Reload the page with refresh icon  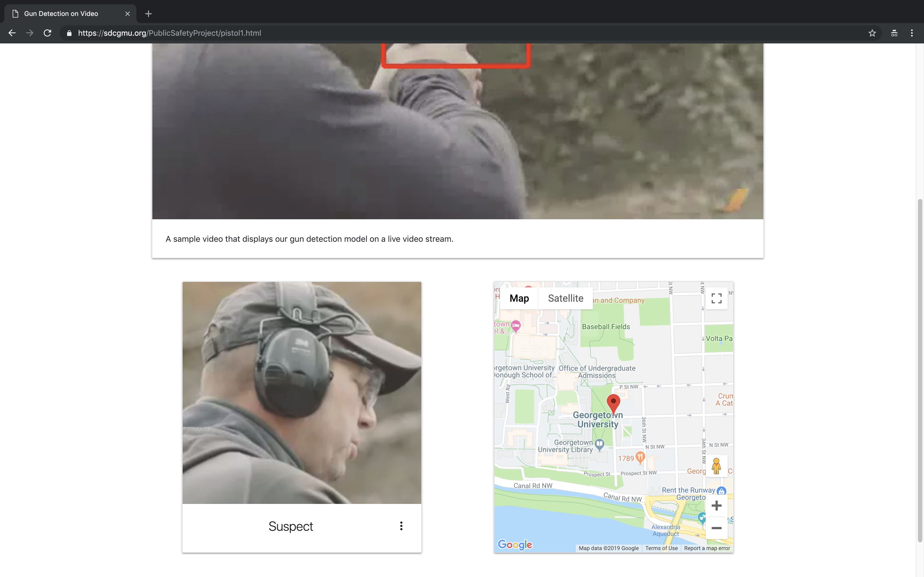click(x=47, y=33)
